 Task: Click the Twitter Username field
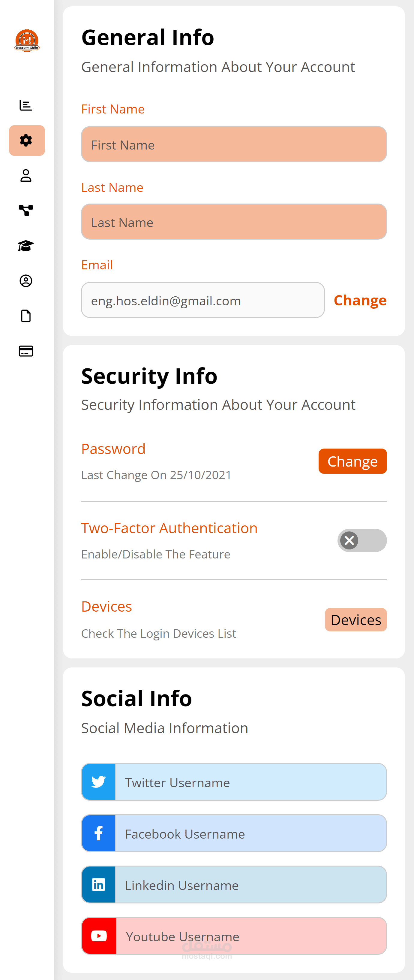coord(250,782)
